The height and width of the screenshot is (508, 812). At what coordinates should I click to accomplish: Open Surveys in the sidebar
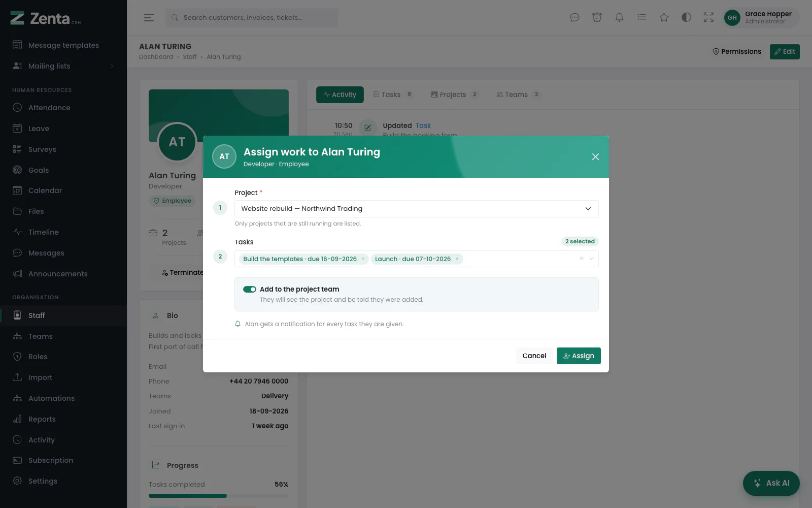click(63, 149)
